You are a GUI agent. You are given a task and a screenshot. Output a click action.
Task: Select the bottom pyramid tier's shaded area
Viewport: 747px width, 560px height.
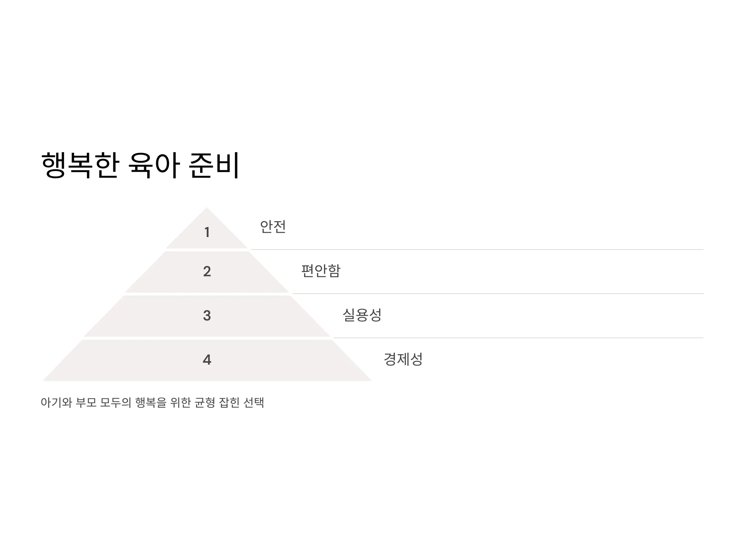pyautogui.click(x=207, y=361)
